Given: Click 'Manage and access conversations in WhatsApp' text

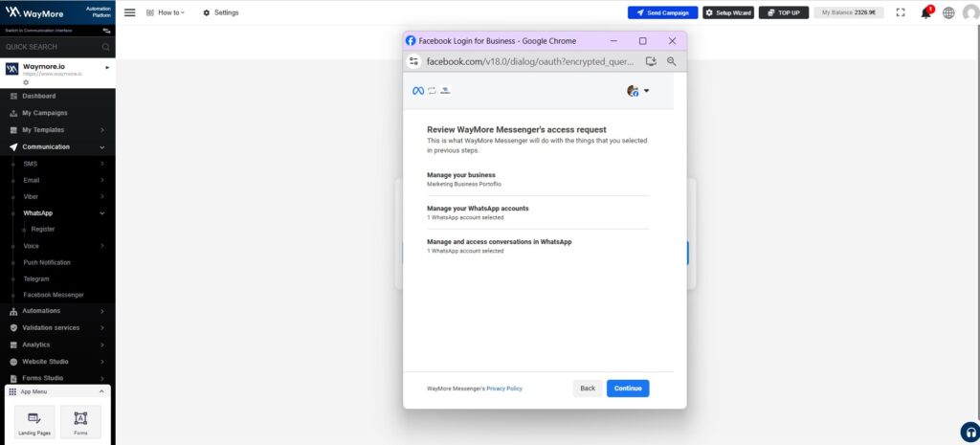Looking at the screenshot, I should click(500, 241).
